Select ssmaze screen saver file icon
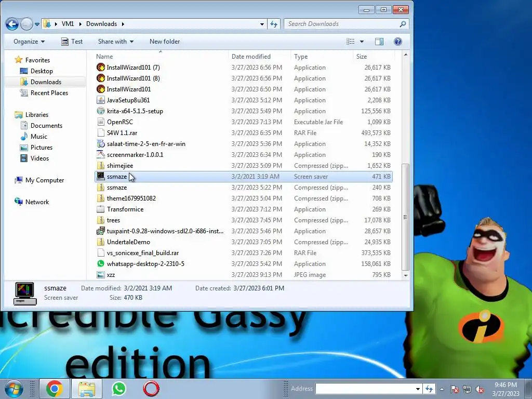Viewport: 532px width, 399px height. coord(101,177)
